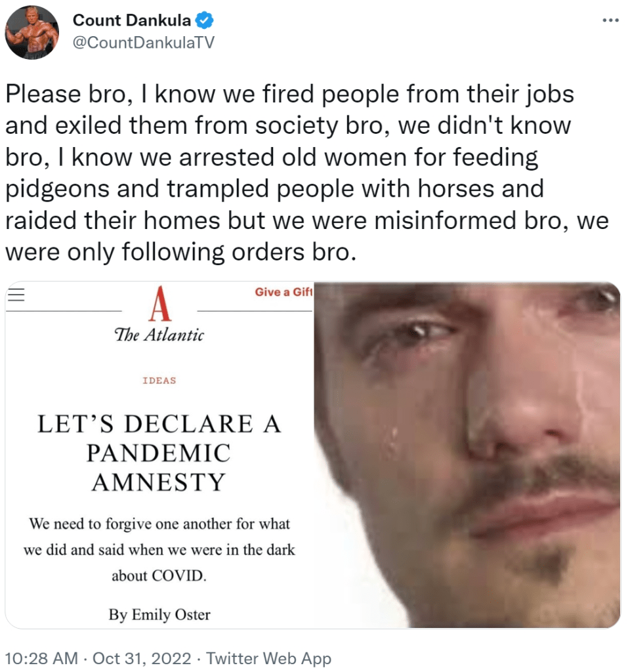Click the Count Dankula display name
Screen dimensions: 628x672
132,20
